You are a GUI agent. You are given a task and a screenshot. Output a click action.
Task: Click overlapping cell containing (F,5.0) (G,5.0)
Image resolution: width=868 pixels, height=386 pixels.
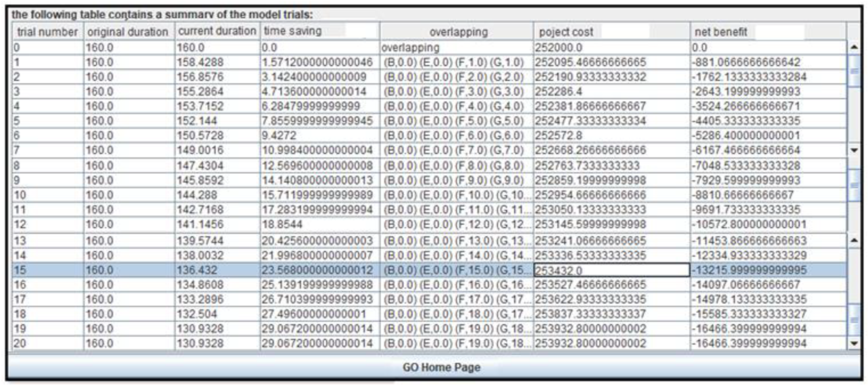(456, 121)
